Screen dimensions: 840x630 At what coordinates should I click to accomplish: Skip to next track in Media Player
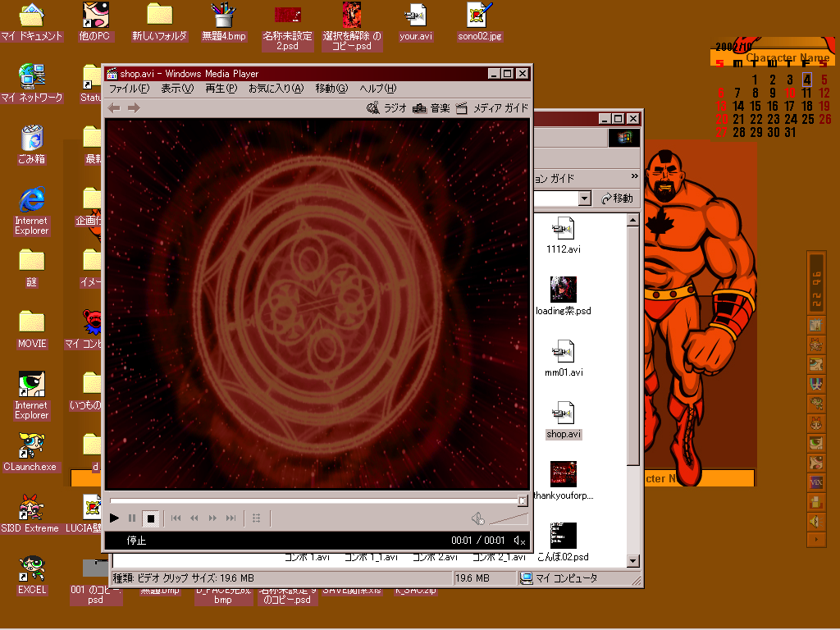click(x=231, y=518)
